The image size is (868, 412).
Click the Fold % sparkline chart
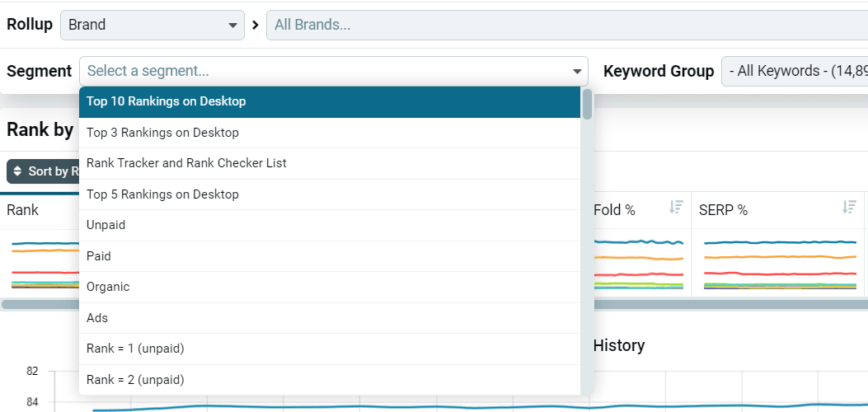coord(639,265)
